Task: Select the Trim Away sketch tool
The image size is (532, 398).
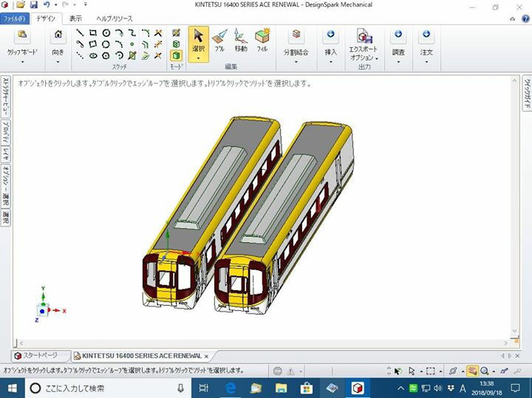Action: click(x=158, y=33)
